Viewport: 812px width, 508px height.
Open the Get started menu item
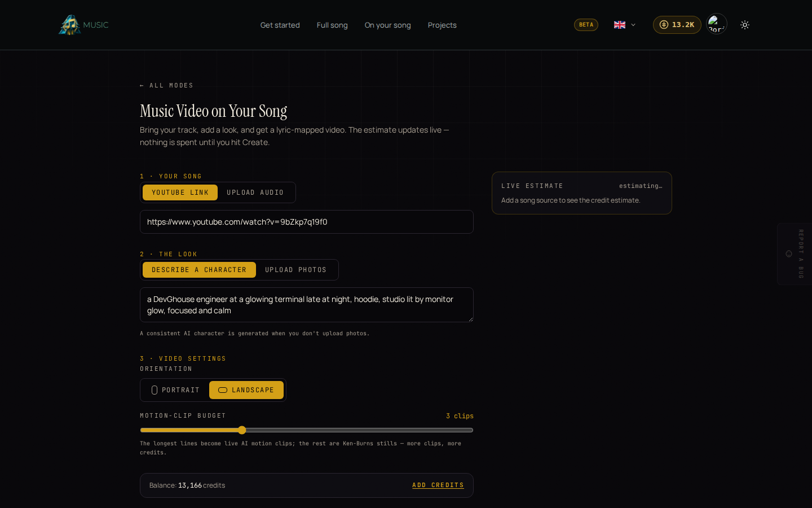[x=280, y=25]
